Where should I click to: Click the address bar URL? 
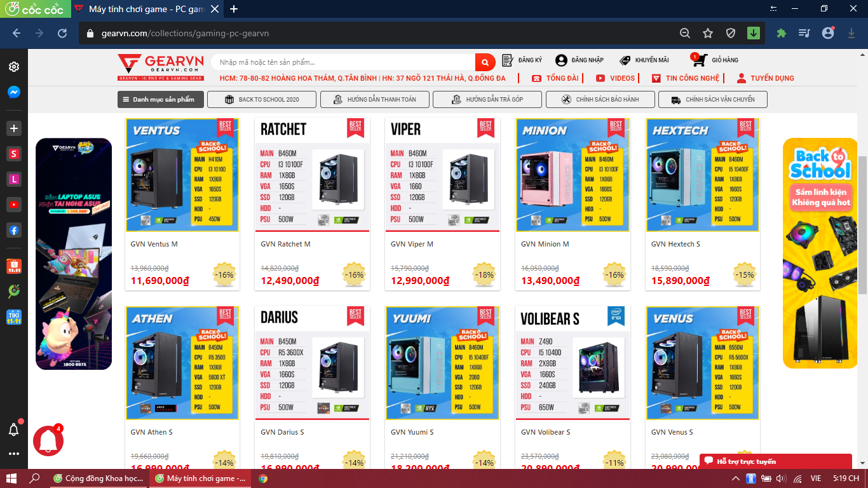tap(185, 33)
